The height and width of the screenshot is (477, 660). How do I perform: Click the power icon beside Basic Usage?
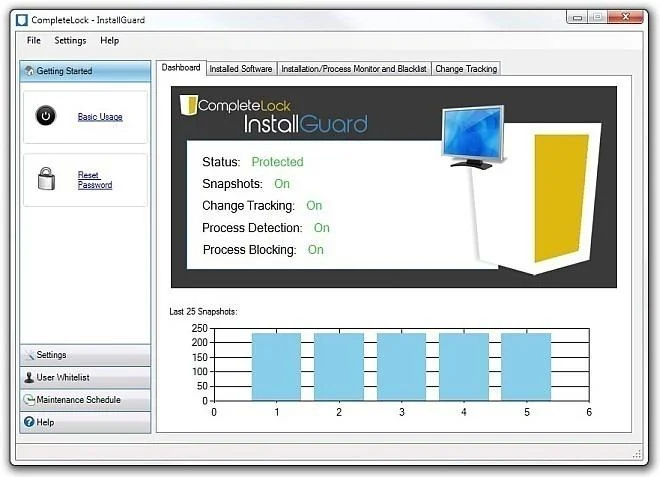coord(46,116)
